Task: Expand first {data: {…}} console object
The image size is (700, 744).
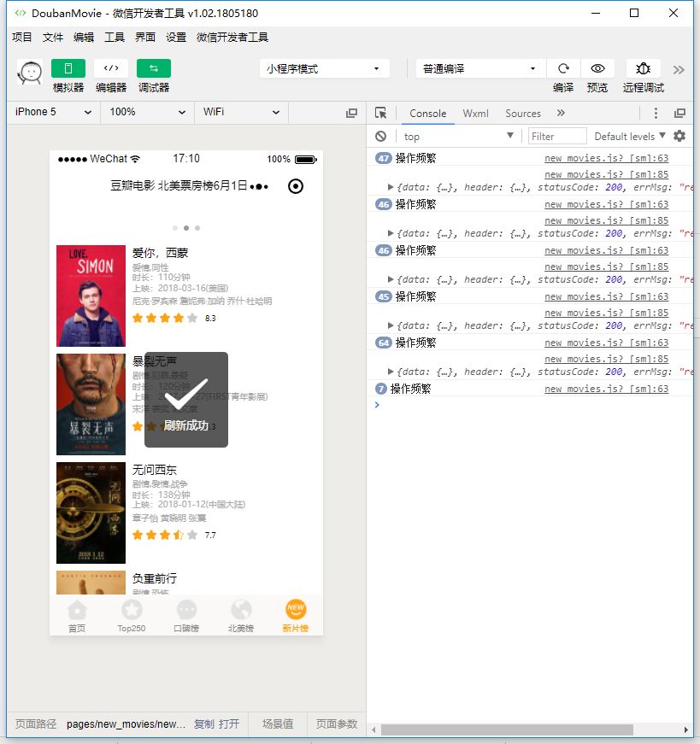Action: [391, 187]
